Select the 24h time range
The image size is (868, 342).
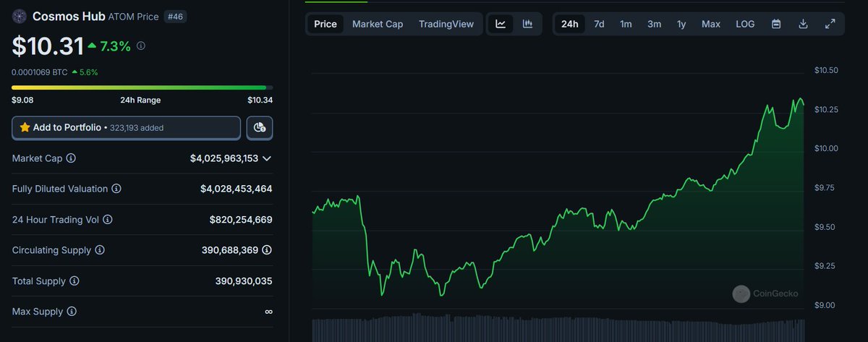[x=570, y=24]
